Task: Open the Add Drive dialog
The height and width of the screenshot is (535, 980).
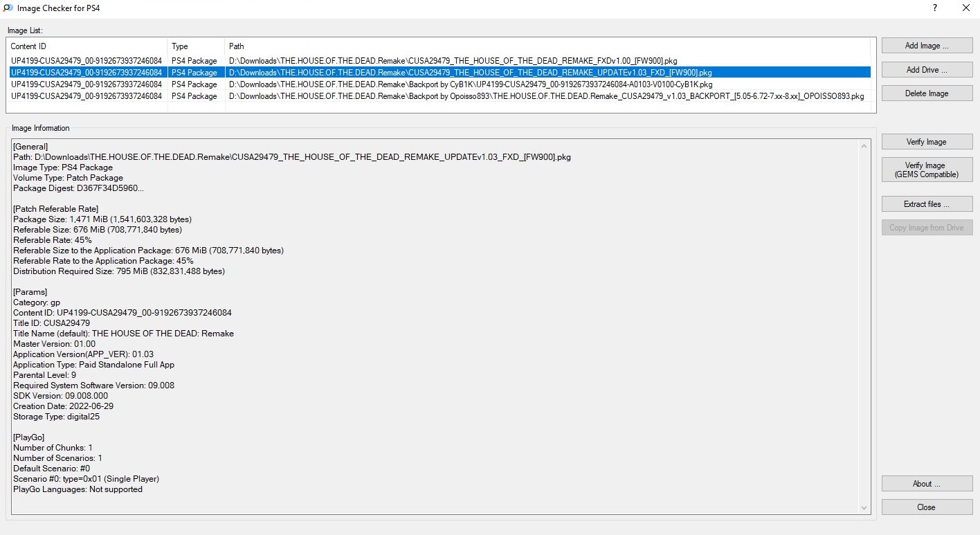Action: point(927,70)
